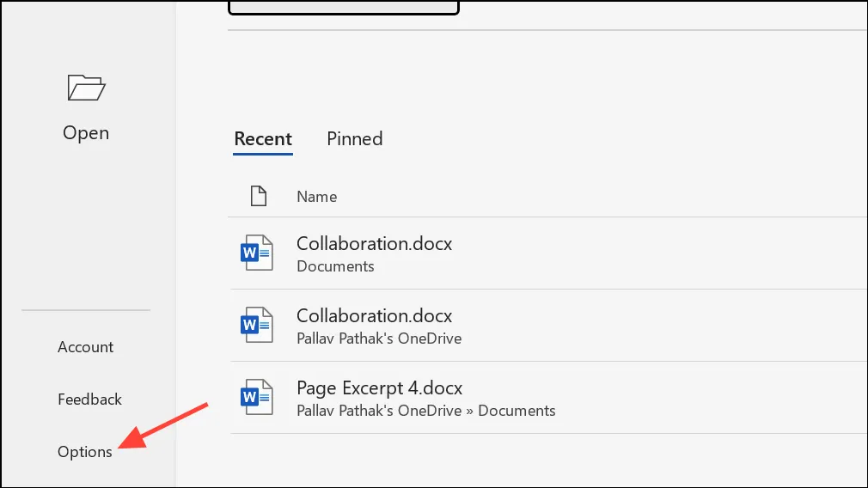
Task: Click the Open folder icon
Action: [x=86, y=88]
